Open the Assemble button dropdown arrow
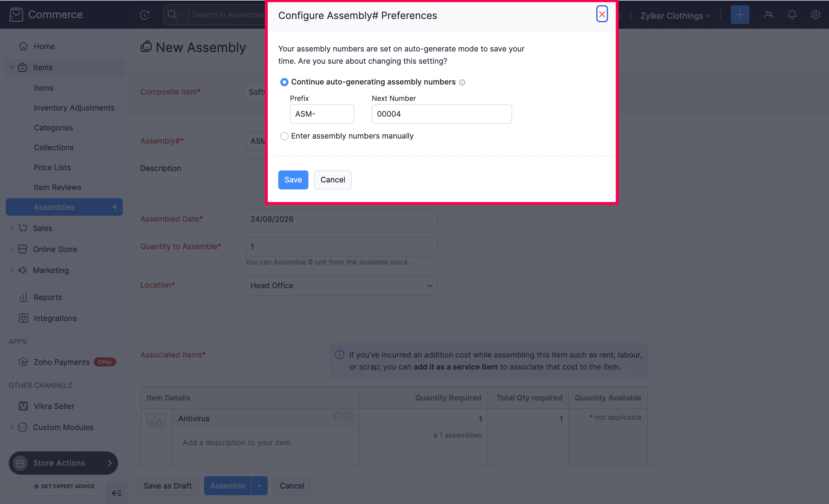 point(259,486)
